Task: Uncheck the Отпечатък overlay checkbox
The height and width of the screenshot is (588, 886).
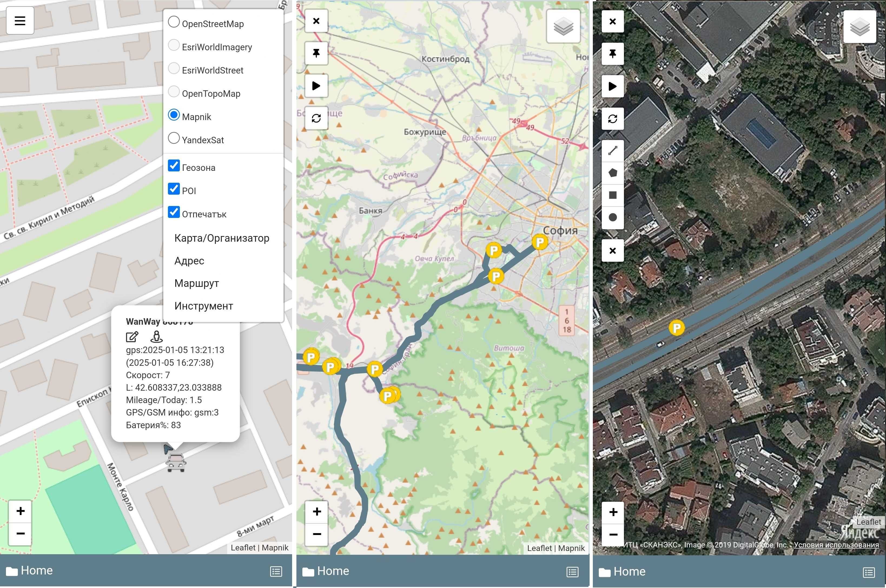Action: [x=174, y=212]
